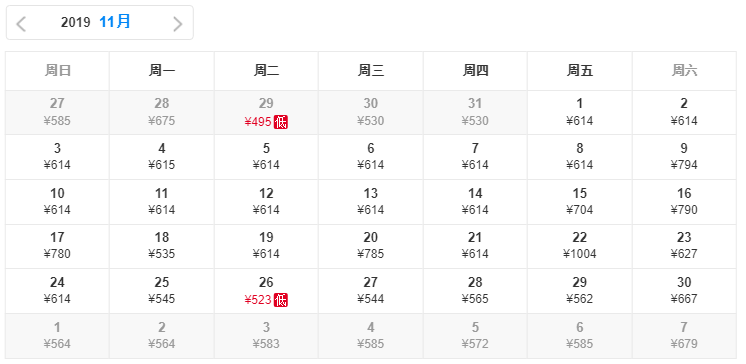Click the red 低 badge on November 26
This screenshot has height=364, width=746.
pyautogui.click(x=281, y=300)
